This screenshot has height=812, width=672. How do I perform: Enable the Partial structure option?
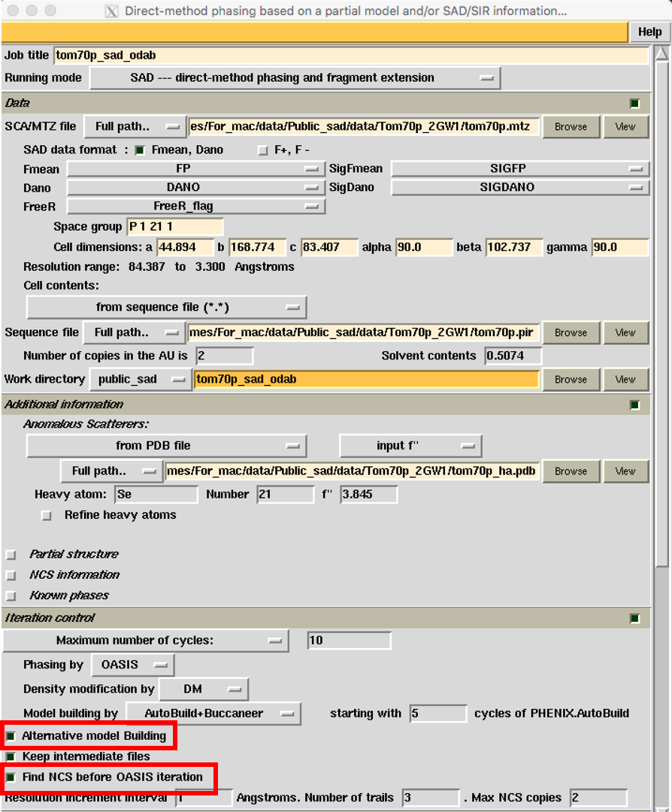[x=11, y=555]
